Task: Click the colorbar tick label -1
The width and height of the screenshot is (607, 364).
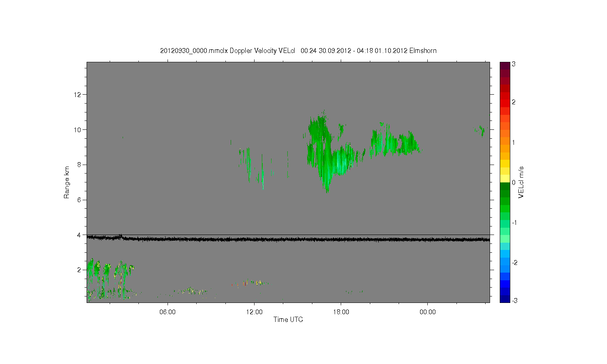Action: pos(514,223)
